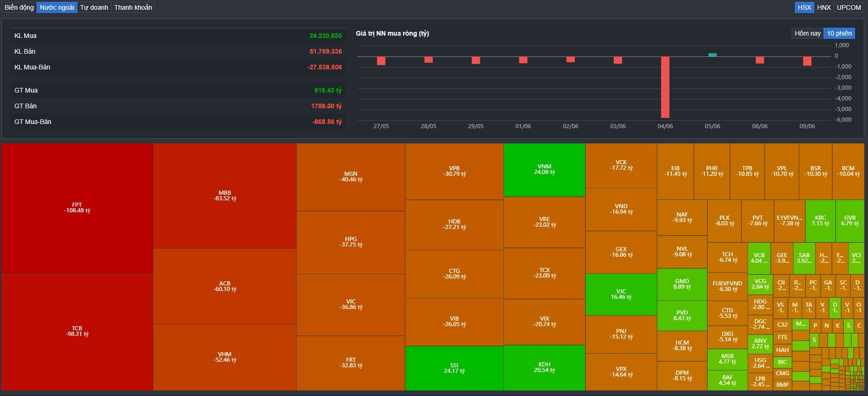The height and width of the screenshot is (396, 868).
Task: Open the VRE treemap block
Action: pyautogui.click(x=544, y=222)
